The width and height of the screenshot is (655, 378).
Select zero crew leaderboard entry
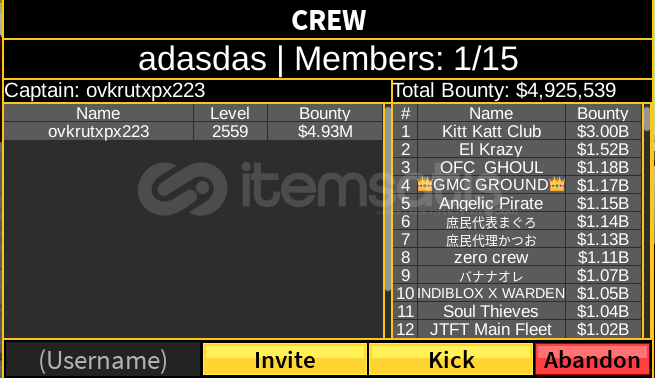517,257
